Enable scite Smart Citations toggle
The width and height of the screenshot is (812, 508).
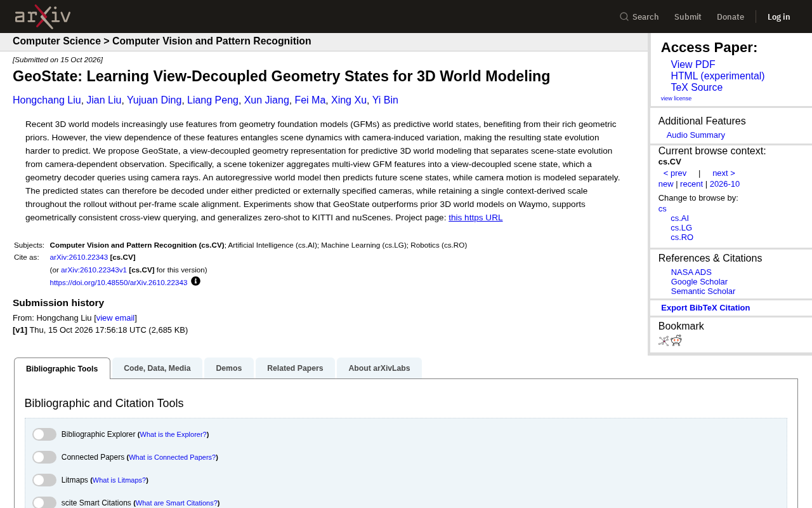coord(44,502)
